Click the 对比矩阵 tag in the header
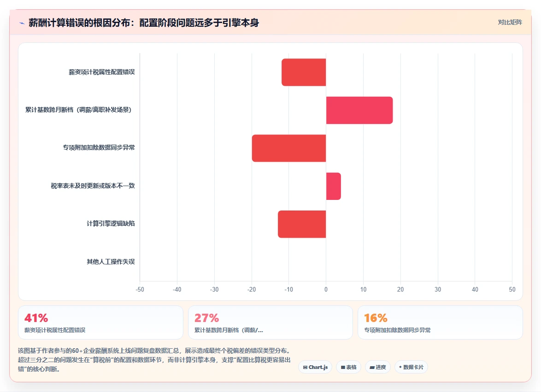The width and height of the screenshot is (541, 392). click(510, 23)
